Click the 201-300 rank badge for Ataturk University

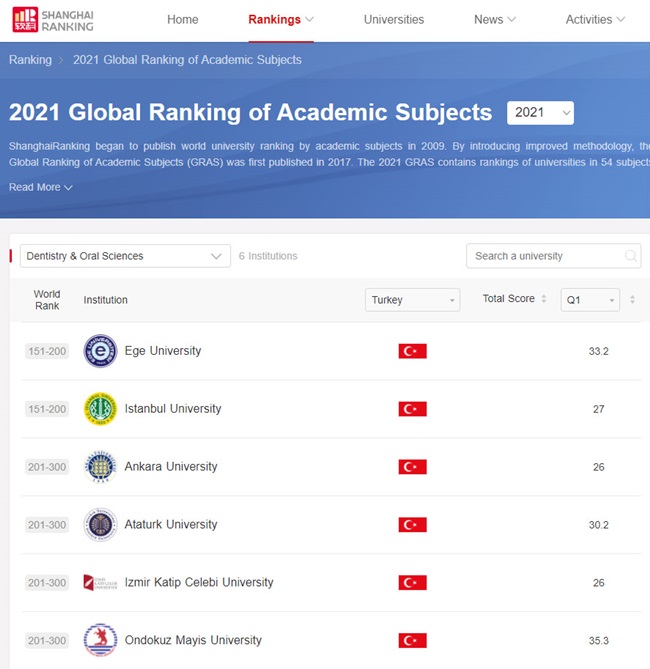pos(47,525)
